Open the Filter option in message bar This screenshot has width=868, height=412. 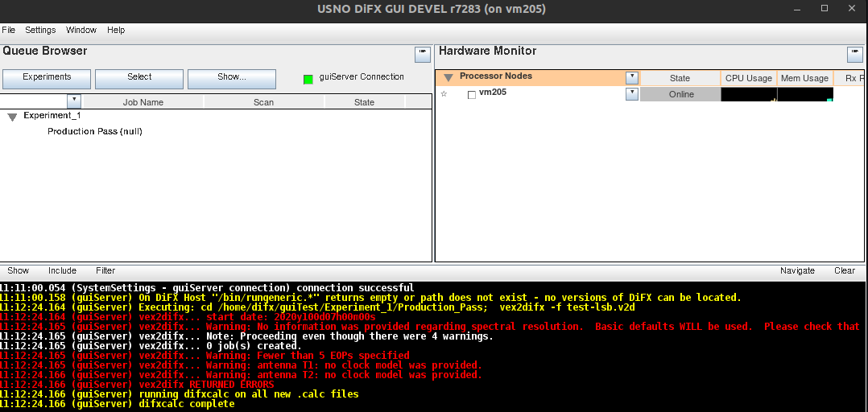tap(105, 270)
